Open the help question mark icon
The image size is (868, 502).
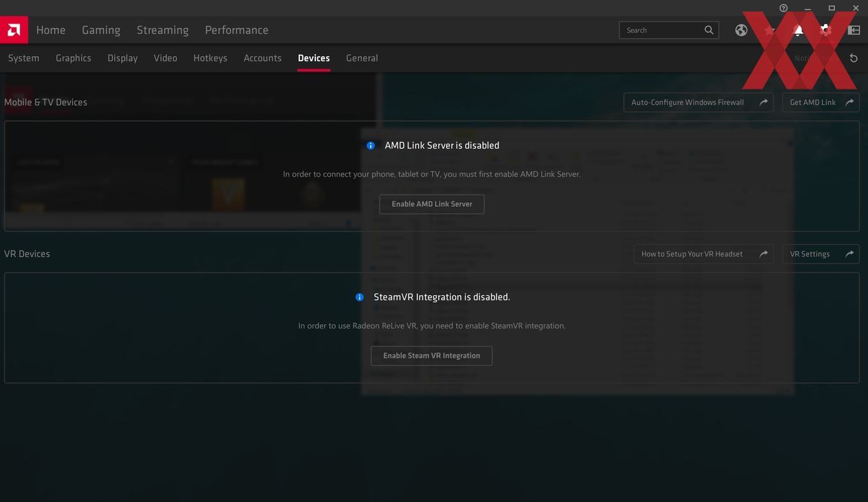(x=783, y=8)
